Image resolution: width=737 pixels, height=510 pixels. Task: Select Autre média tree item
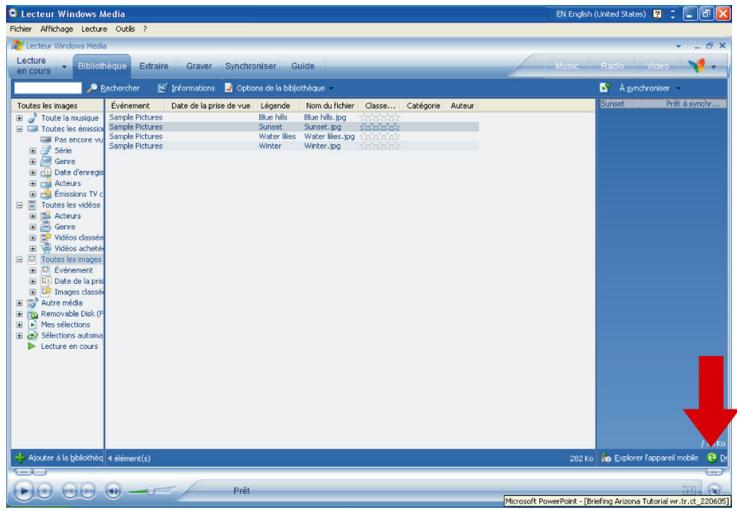[x=62, y=303]
